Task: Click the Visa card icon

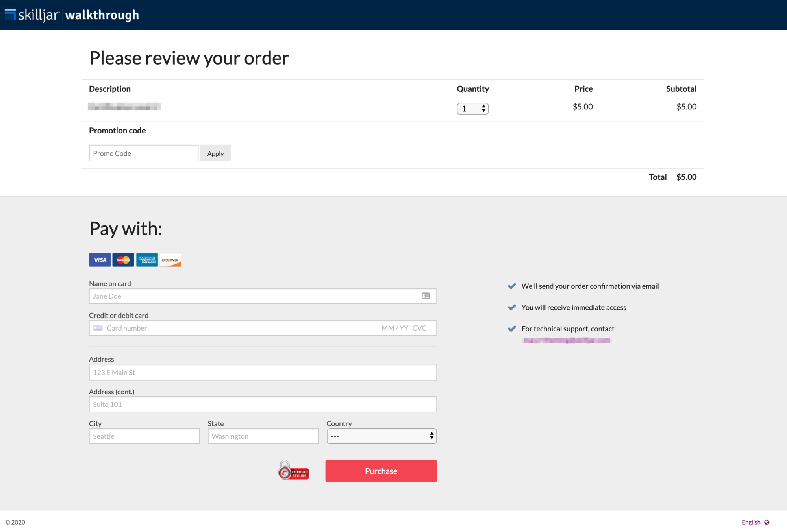Action: point(100,260)
